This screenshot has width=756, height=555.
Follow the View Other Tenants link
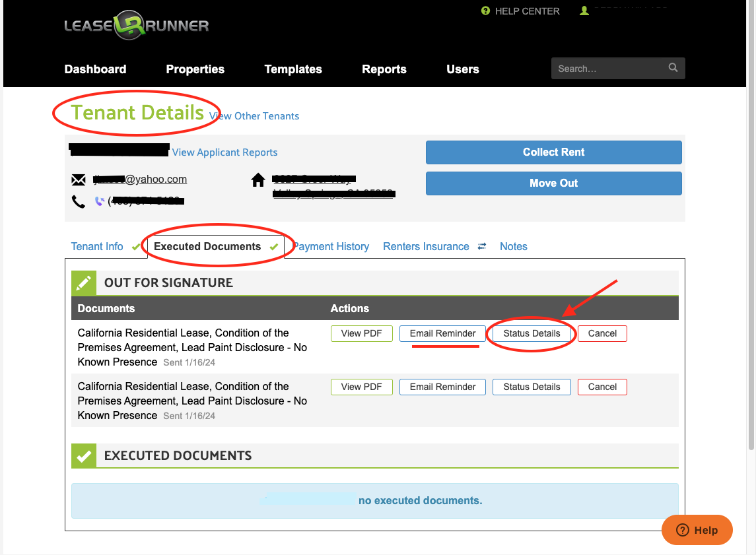(254, 116)
